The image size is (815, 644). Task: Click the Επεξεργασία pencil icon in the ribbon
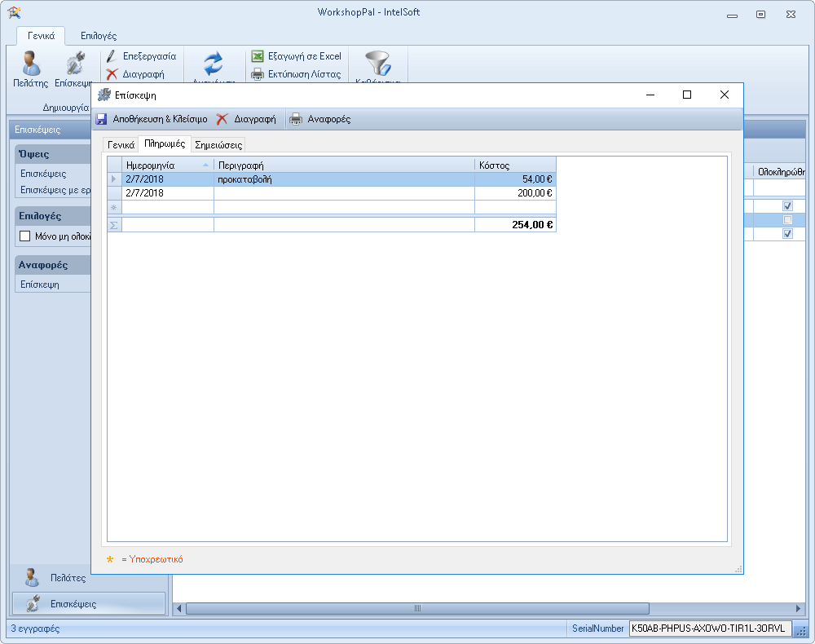click(x=112, y=56)
